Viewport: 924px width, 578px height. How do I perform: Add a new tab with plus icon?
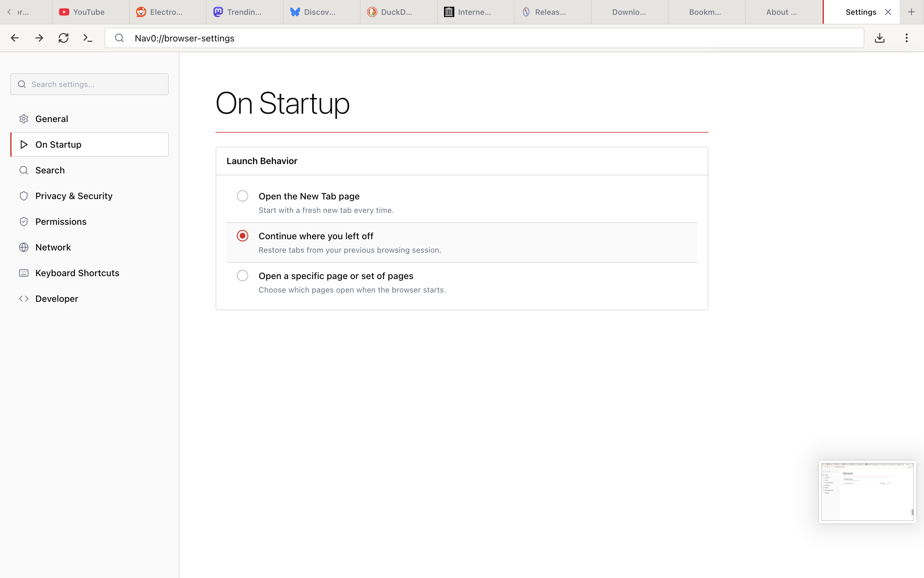[x=911, y=12]
